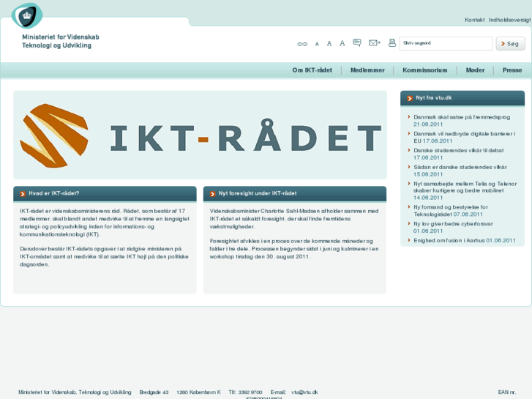532x399 pixels.
Task: Click the orange arrow icon beside Hvad er IKT-rådet?
Action: [23, 194]
